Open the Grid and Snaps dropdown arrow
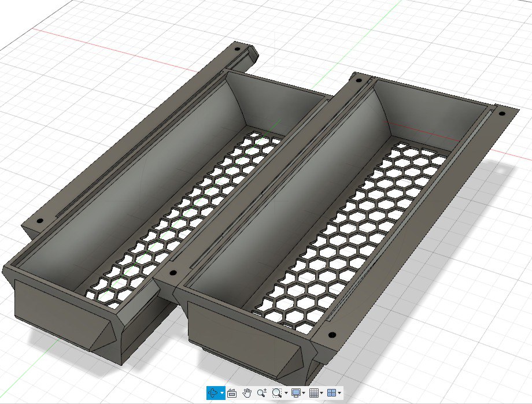 pos(322,393)
